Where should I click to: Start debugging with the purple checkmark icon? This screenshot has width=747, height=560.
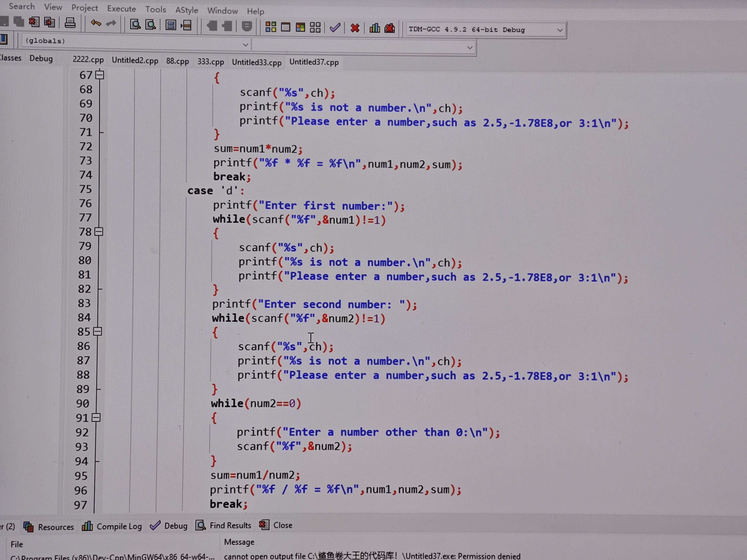click(335, 28)
